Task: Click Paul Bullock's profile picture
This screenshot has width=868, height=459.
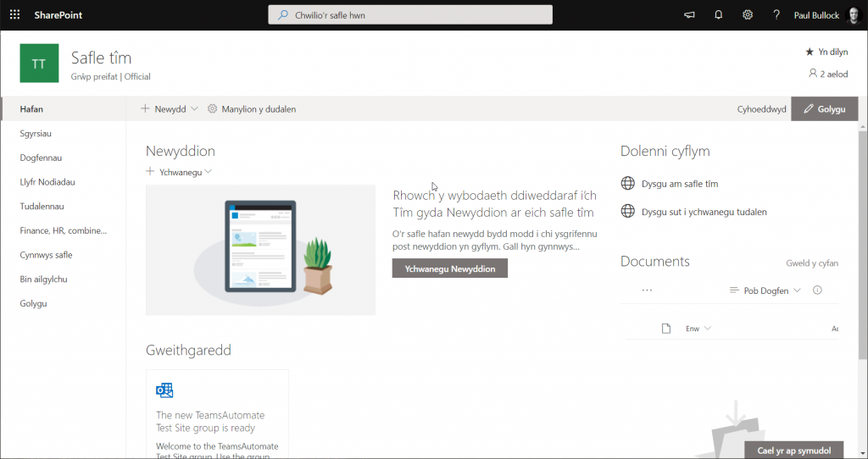Action: pos(855,15)
